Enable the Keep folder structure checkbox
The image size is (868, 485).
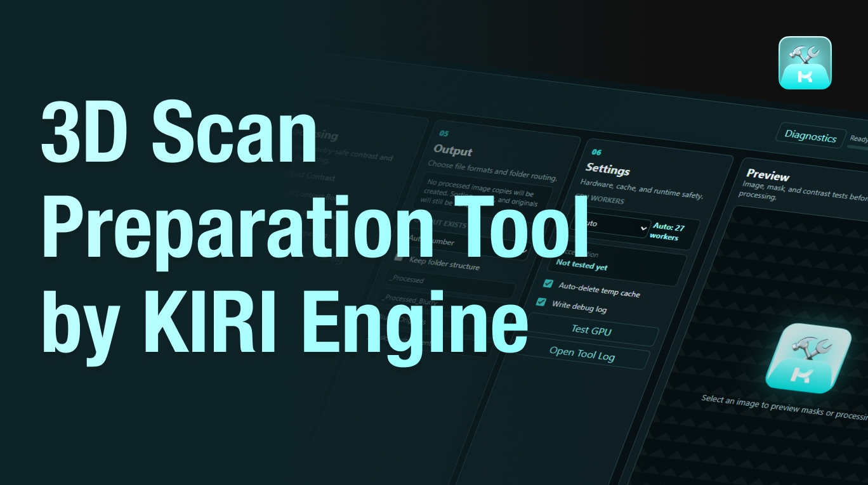(x=398, y=257)
